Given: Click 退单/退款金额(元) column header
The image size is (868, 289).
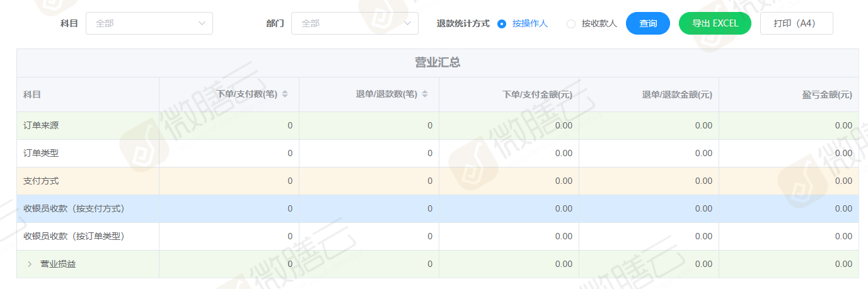Looking at the screenshot, I should click(x=676, y=94).
